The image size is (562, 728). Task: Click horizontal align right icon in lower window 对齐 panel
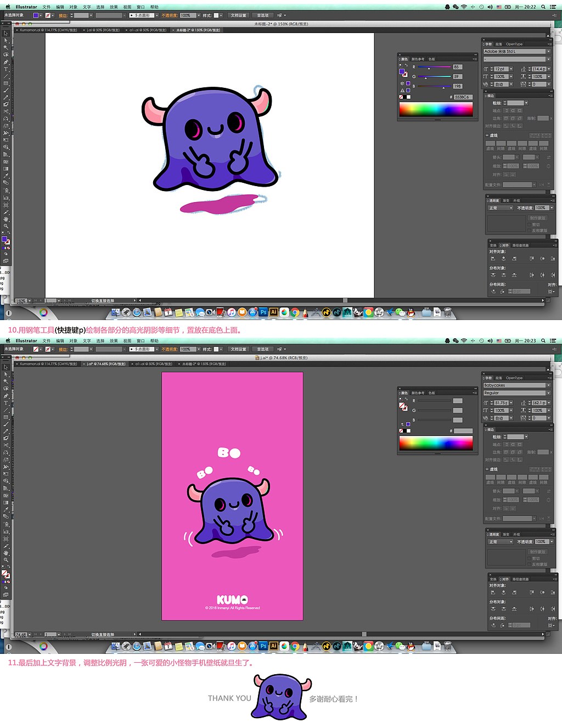tap(514, 592)
